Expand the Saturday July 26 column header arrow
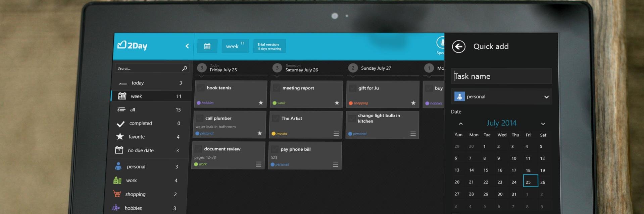This screenshot has height=214, width=644. click(277, 76)
